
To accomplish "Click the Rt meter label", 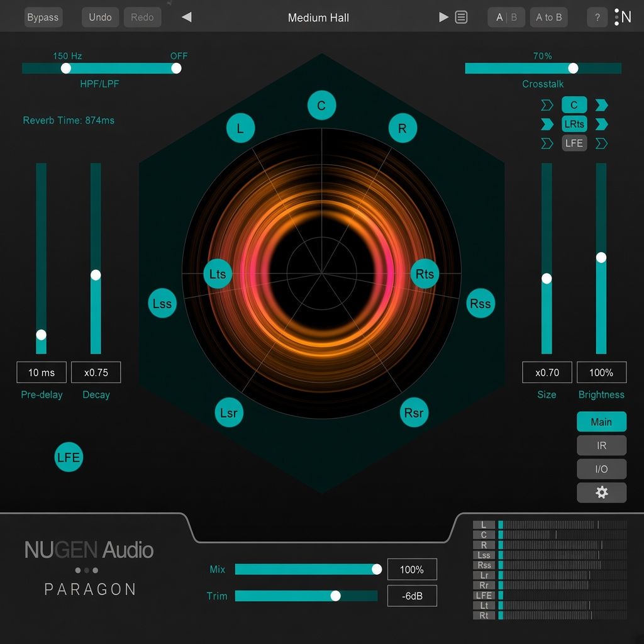I will tap(484, 615).
